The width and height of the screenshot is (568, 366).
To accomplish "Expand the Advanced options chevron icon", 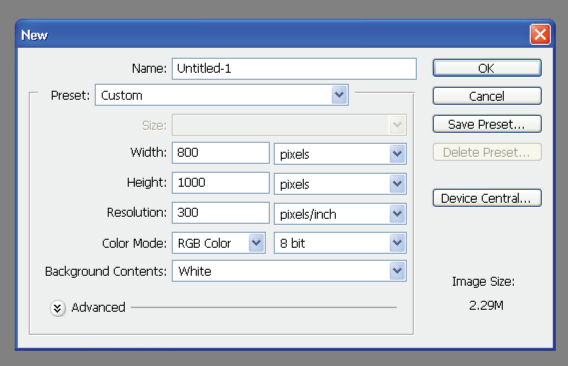I will coord(58,308).
